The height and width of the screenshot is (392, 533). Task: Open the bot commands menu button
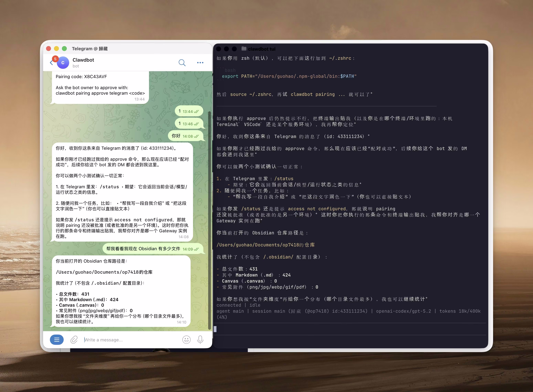[57, 340]
